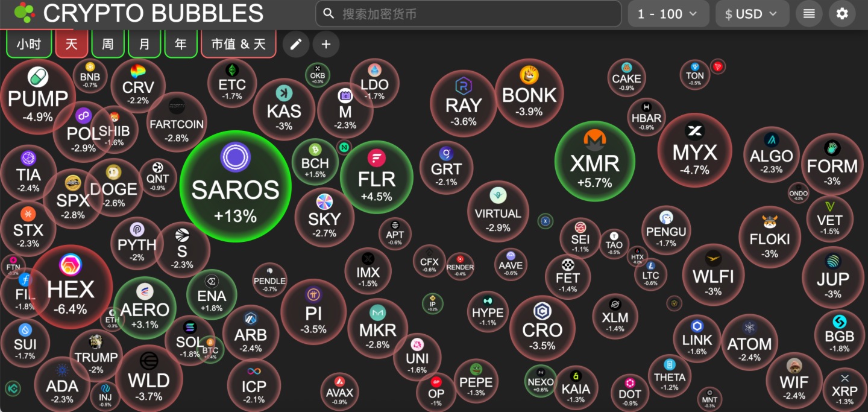
Task: Select the 市值 & 天 tab
Action: pos(238,44)
